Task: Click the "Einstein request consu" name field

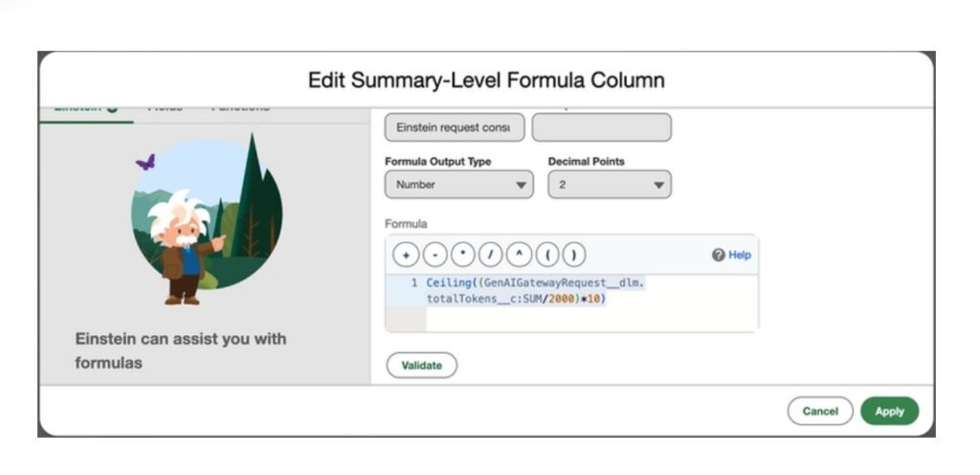Action: click(455, 127)
